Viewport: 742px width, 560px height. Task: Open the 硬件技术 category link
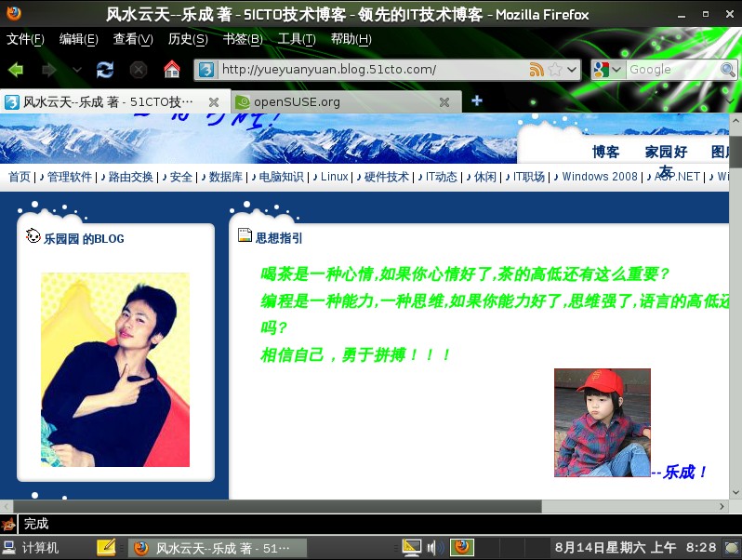coord(386,177)
